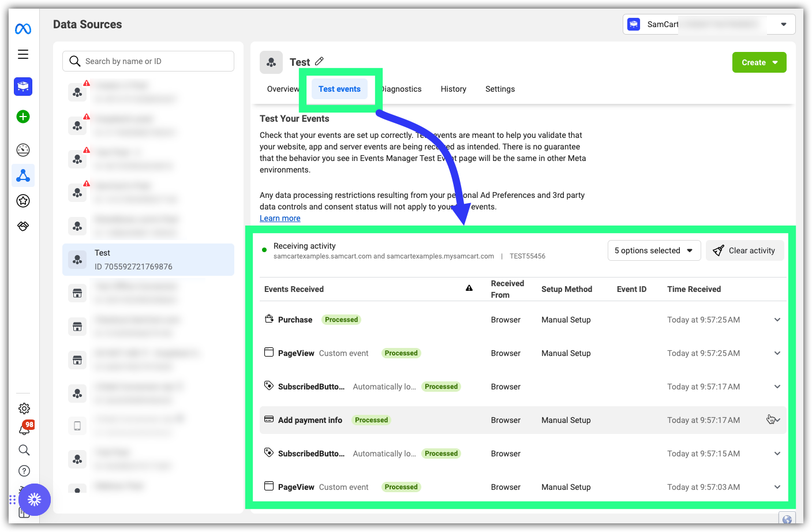Open the SamCart account switcher dropdown
This screenshot has height=532, width=812.
click(783, 24)
